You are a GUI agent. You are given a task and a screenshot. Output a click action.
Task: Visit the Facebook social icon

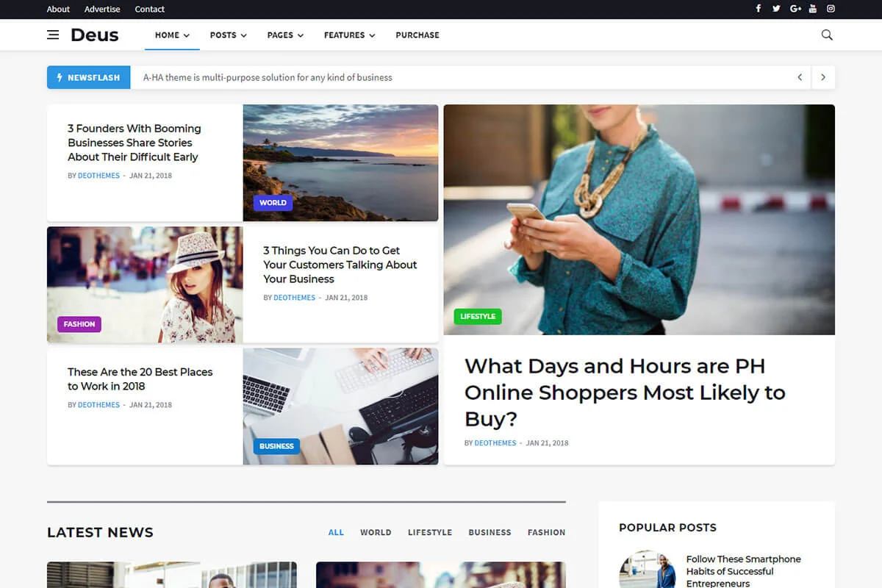[759, 9]
